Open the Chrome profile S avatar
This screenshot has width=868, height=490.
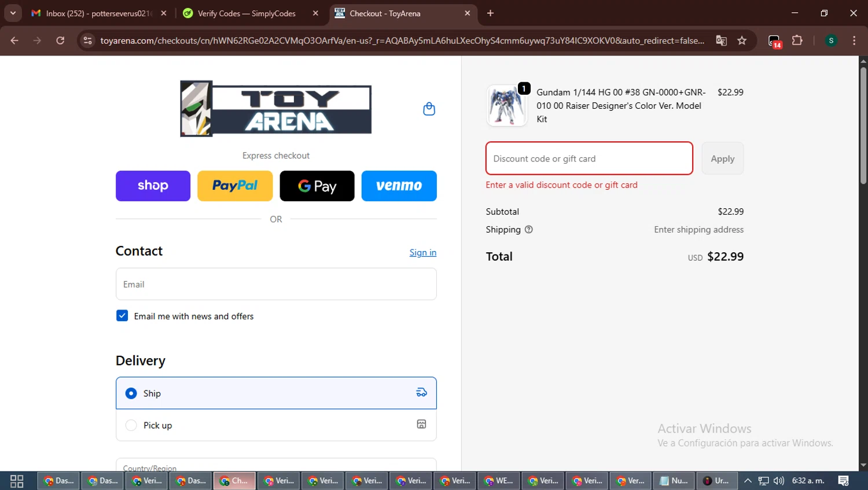pos(831,40)
